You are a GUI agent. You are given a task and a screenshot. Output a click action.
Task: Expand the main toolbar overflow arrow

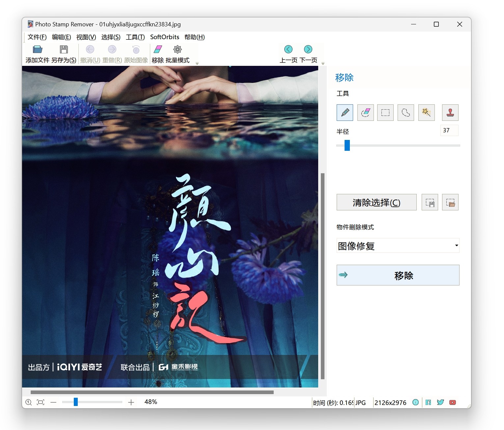tap(197, 63)
